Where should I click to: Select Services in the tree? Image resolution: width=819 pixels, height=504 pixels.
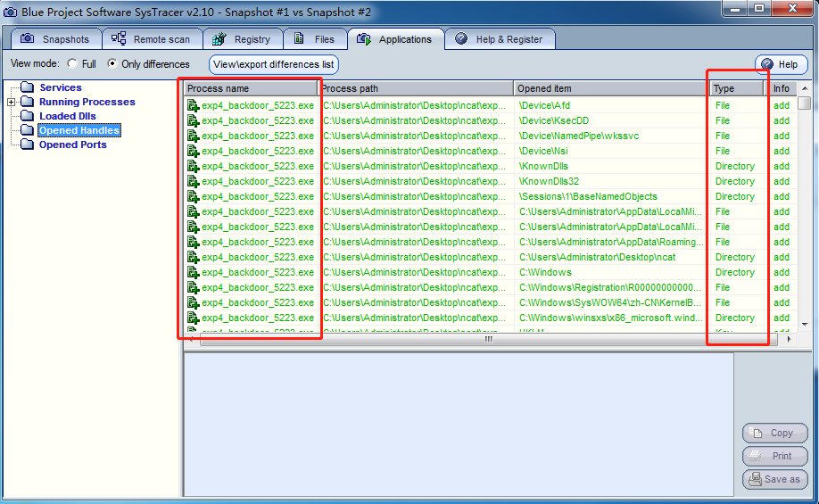pos(61,87)
